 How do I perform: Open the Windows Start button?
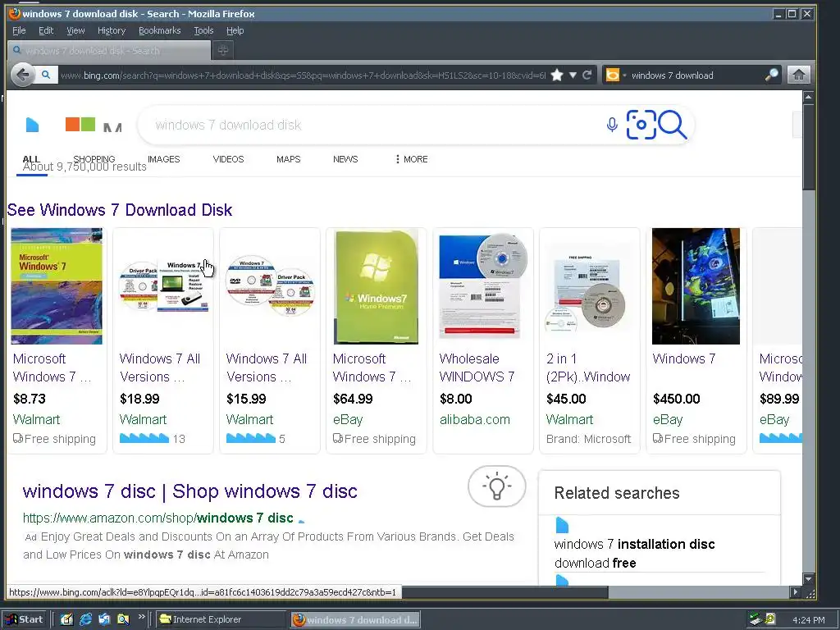click(25, 619)
